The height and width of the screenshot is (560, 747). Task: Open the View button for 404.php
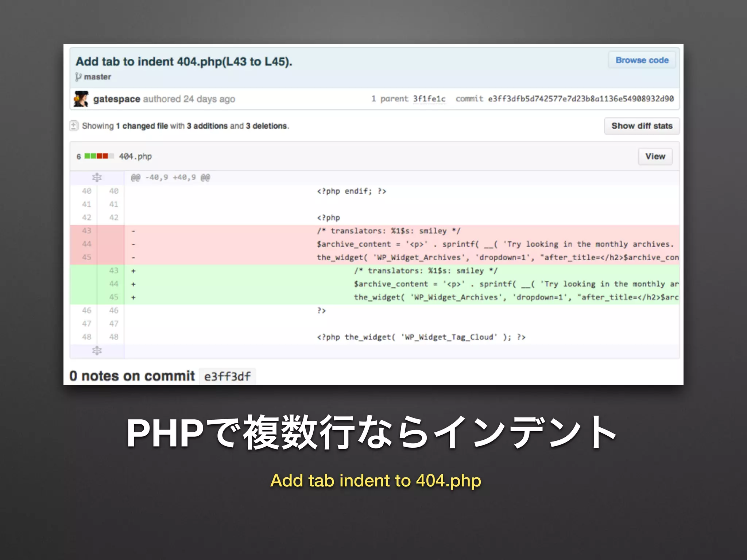(x=655, y=156)
